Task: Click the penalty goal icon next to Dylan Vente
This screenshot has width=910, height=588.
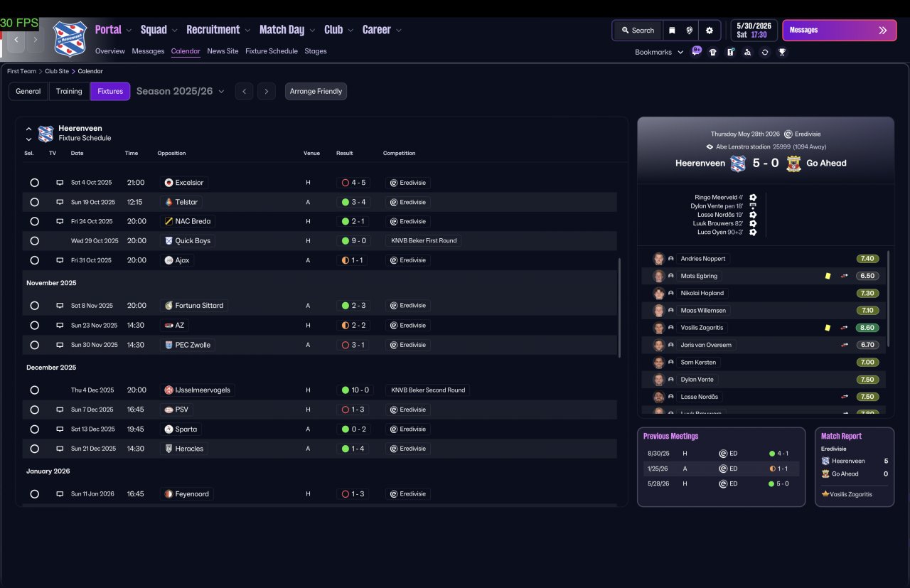Action: click(x=753, y=206)
